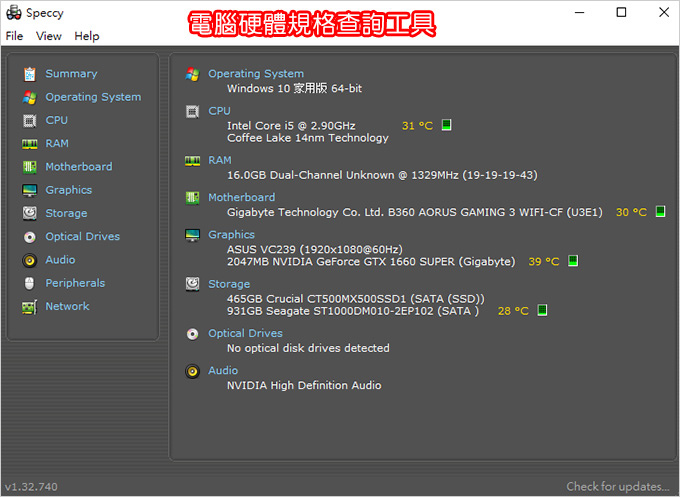This screenshot has height=497, width=680.
Task: Click the CPU chip icon in main panel
Action: click(x=193, y=111)
